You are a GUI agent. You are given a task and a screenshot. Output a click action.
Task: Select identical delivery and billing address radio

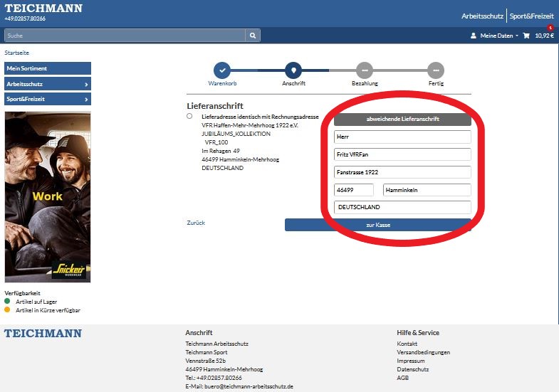(x=189, y=116)
